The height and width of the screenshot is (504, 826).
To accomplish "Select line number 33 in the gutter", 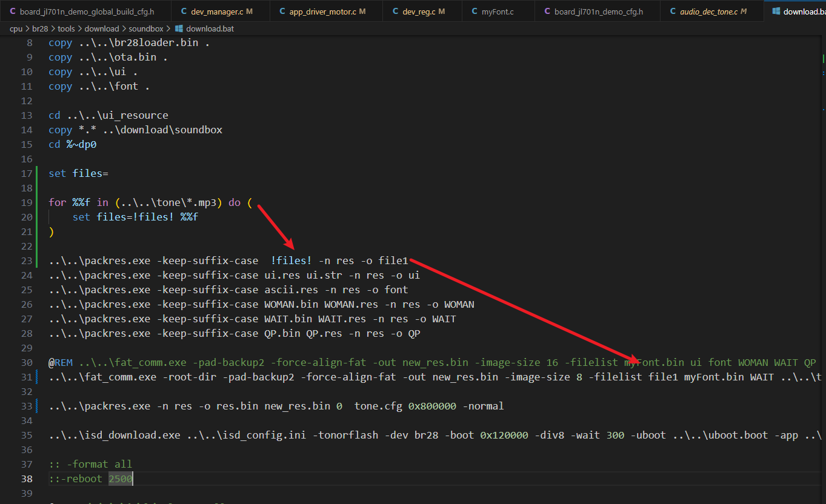I will (27, 406).
